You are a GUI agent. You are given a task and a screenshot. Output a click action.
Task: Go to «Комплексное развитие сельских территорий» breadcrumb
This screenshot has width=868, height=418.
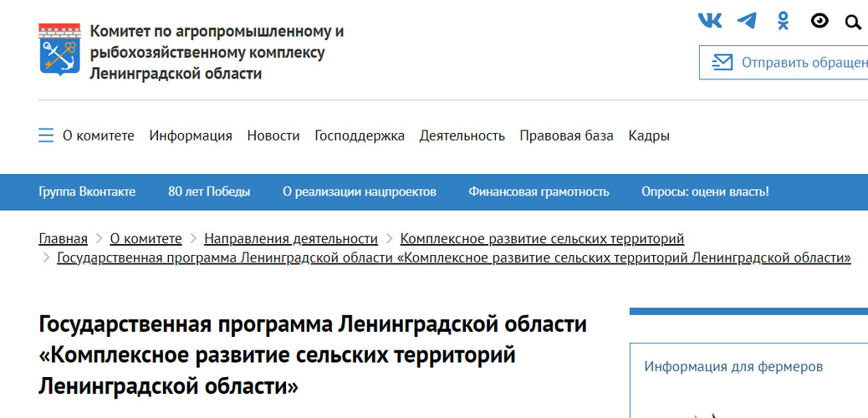543,238
